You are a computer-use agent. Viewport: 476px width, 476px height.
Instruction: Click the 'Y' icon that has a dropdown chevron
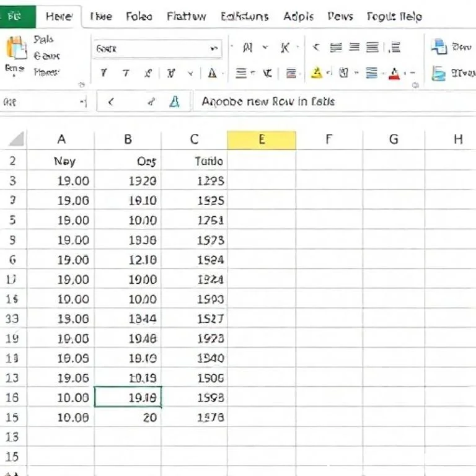coord(171,73)
